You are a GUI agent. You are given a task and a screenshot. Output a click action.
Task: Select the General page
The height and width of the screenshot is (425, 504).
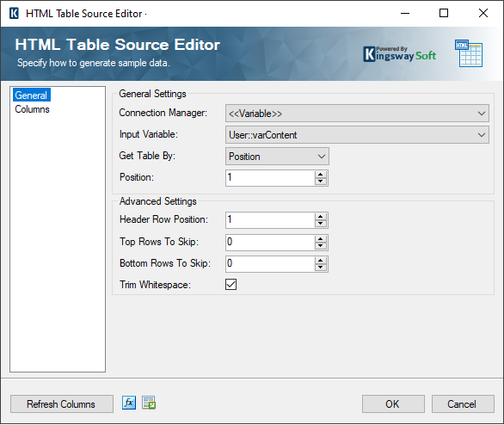pyautogui.click(x=31, y=95)
